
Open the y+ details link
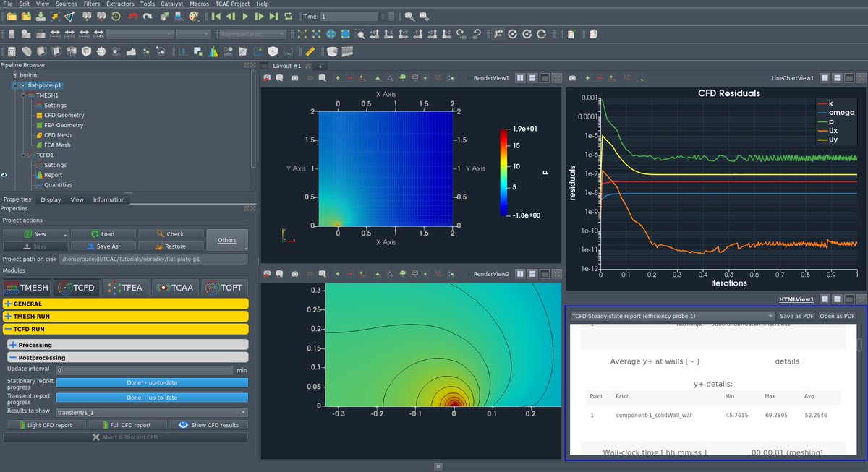787,361
